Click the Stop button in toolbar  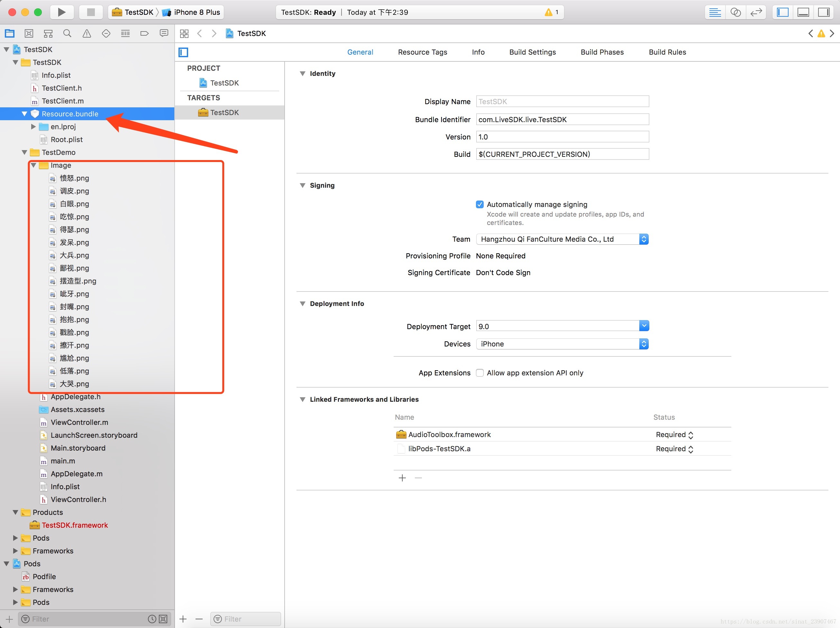coord(91,12)
